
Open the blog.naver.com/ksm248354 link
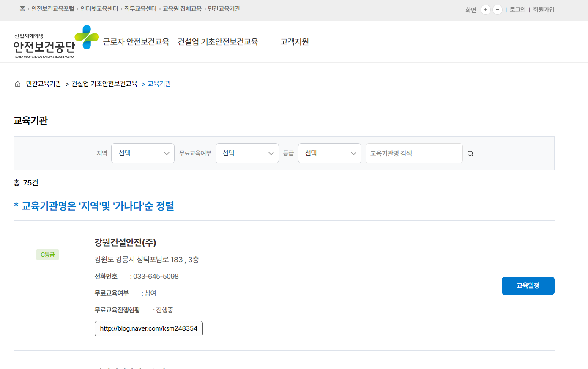click(148, 328)
